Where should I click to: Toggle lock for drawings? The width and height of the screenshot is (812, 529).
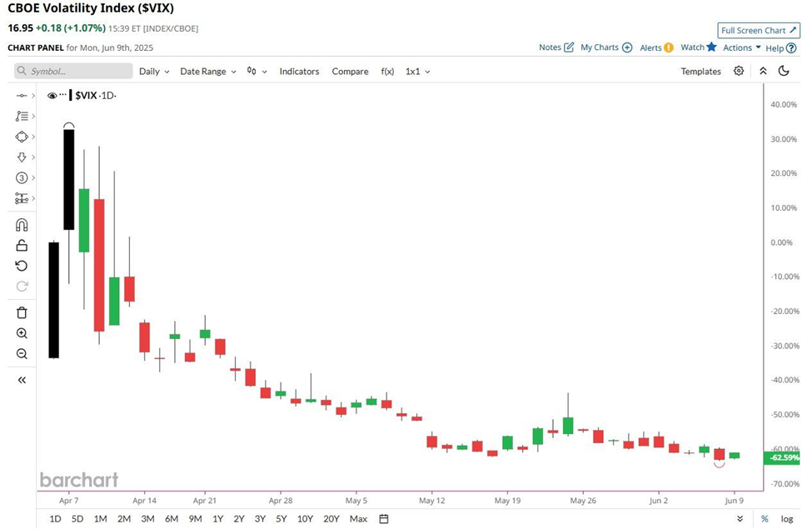(x=22, y=245)
